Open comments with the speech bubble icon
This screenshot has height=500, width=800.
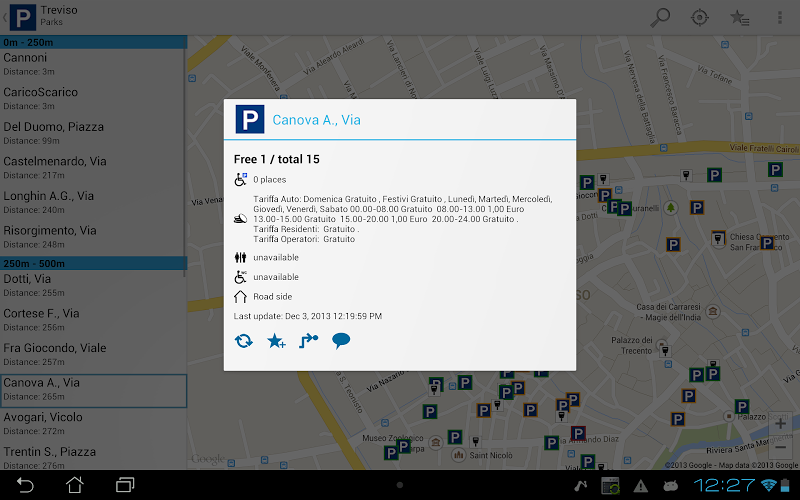341,340
